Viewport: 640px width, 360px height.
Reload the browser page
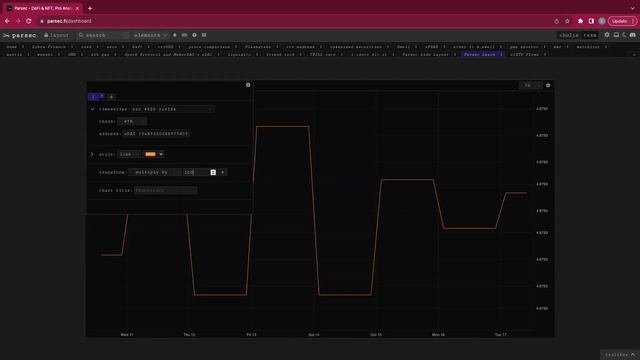[29, 21]
